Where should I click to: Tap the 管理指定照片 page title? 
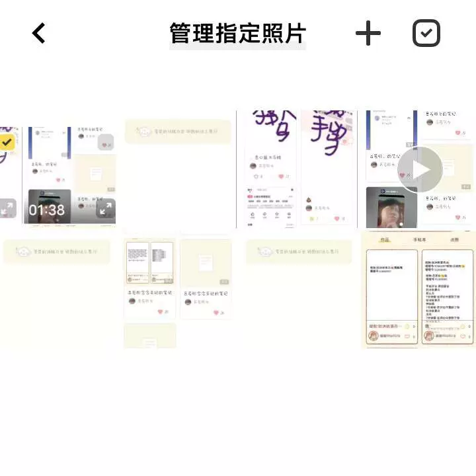click(x=237, y=33)
